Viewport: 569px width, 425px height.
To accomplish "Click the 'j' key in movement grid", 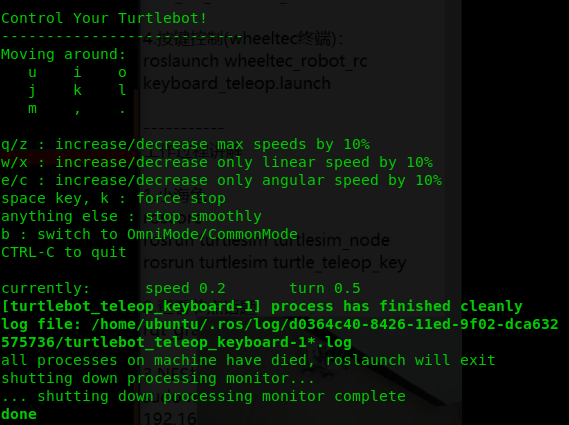I will click(x=32, y=91).
